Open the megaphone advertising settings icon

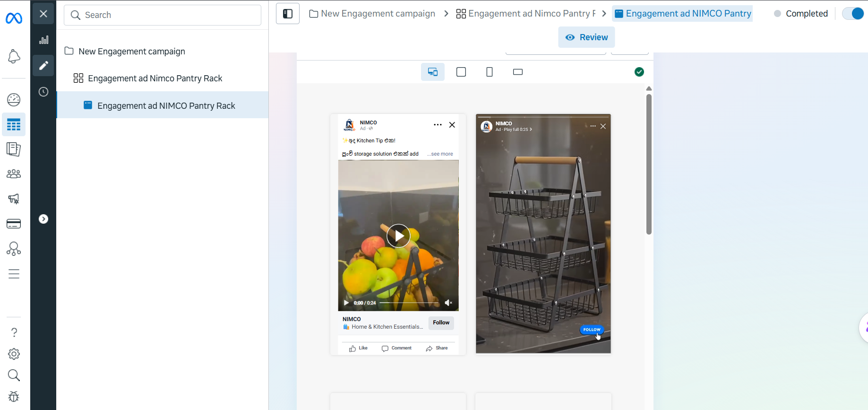tap(14, 199)
